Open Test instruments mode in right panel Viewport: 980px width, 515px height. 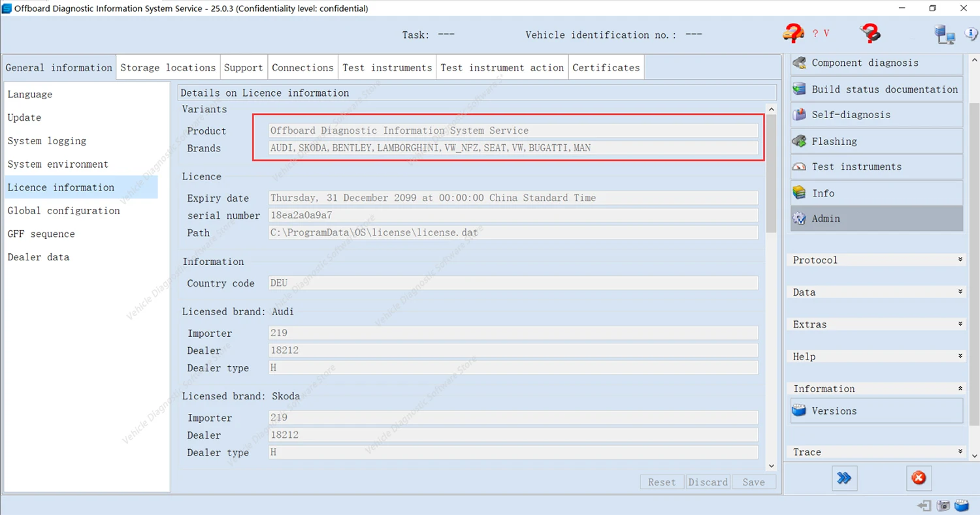(877, 166)
